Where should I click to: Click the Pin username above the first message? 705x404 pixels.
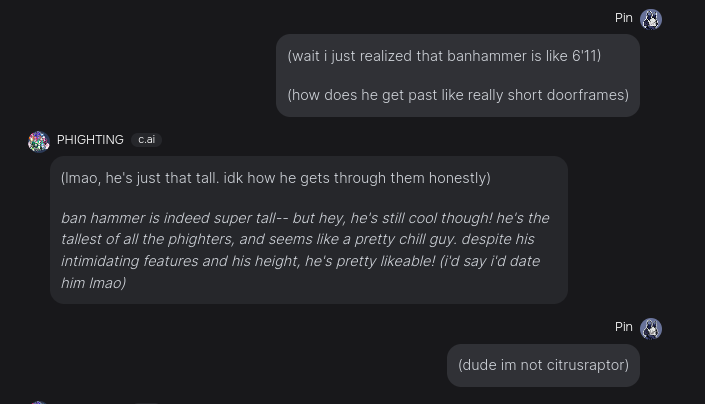click(x=623, y=18)
